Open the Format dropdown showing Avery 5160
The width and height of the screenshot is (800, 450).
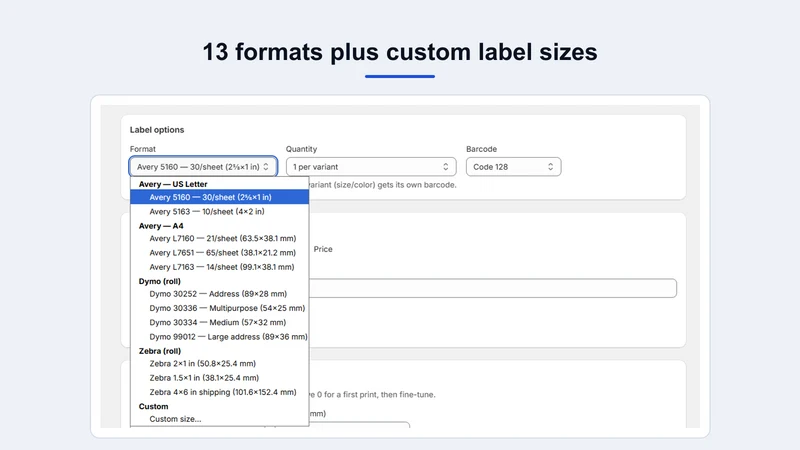[203, 167]
